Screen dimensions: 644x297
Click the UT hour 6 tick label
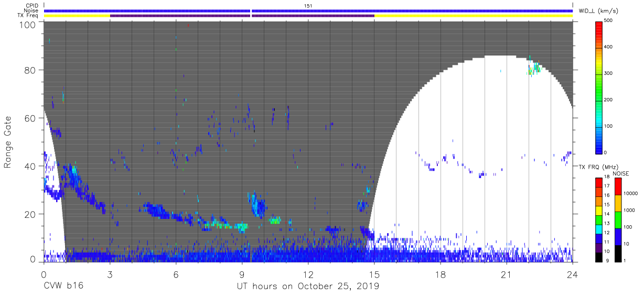[x=176, y=274]
